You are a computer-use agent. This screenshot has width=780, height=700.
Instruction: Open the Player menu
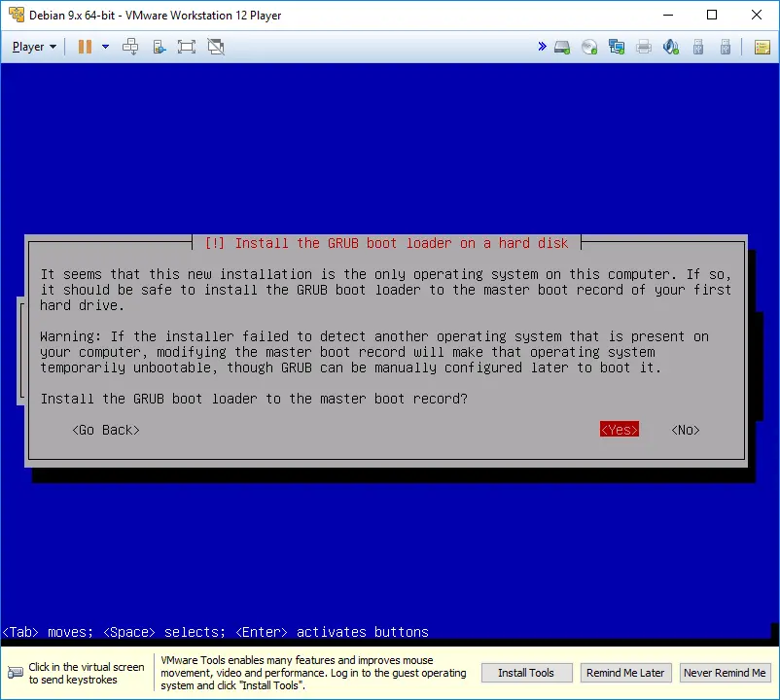click(34, 47)
